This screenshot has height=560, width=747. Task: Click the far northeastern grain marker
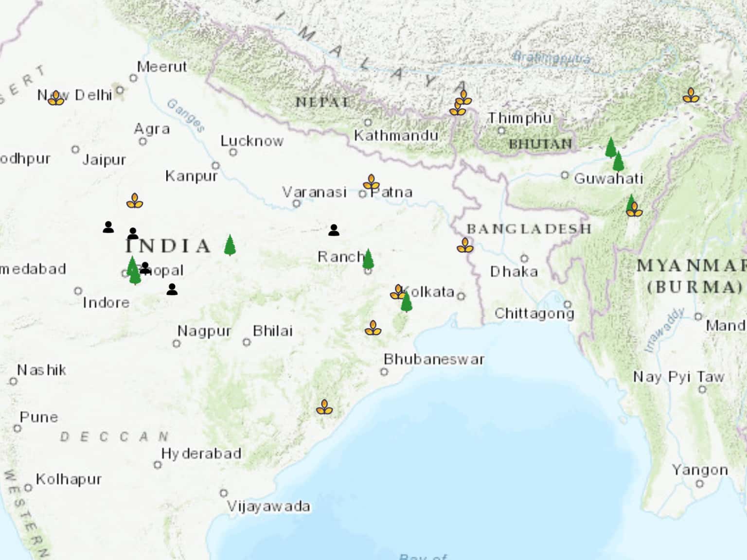[691, 95]
